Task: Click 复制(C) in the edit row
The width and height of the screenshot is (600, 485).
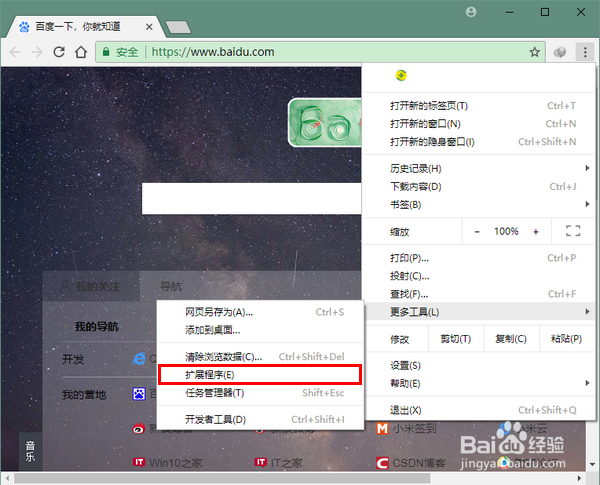Action: click(511, 339)
